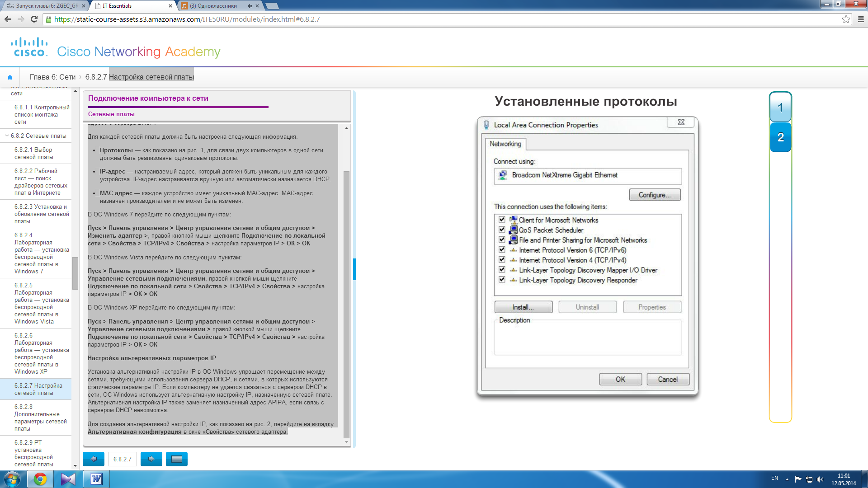
Task: Click the Configure... button
Action: (x=655, y=195)
